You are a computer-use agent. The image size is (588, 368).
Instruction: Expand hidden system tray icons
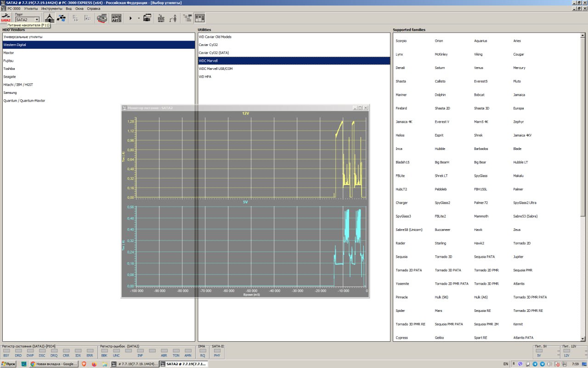pos(514,364)
